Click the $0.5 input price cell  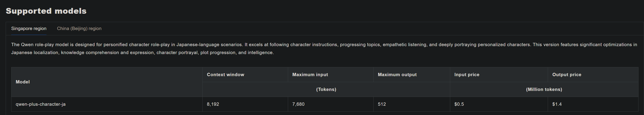click(x=459, y=104)
